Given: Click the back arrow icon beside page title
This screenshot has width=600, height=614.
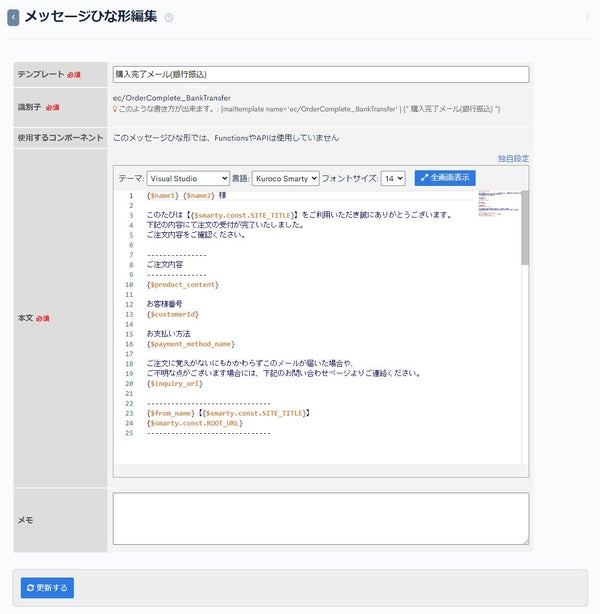Looking at the screenshot, I should (x=13, y=18).
